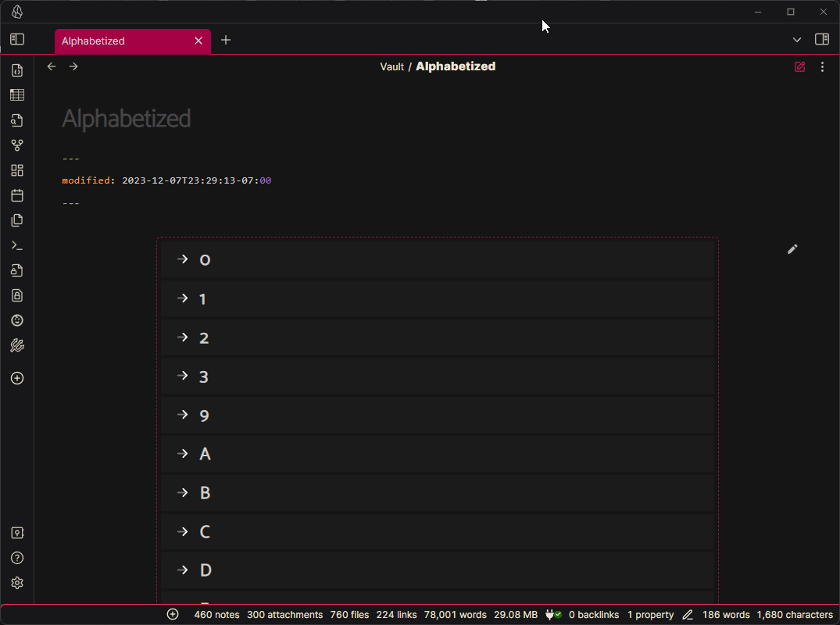This screenshot has height=625, width=840.
Task: Open the tab list dropdown chevron
Action: (797, 40)
